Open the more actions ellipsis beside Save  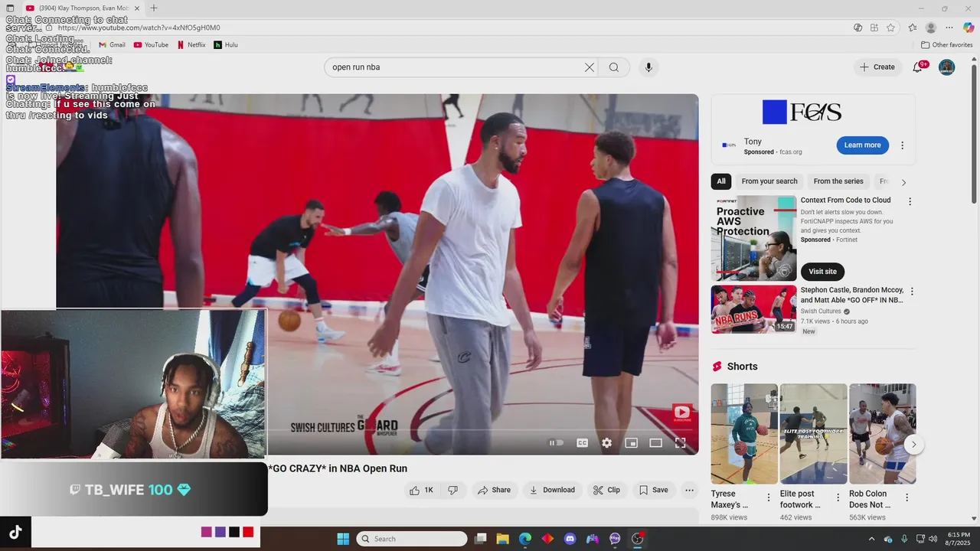click(x=689, y=490)
